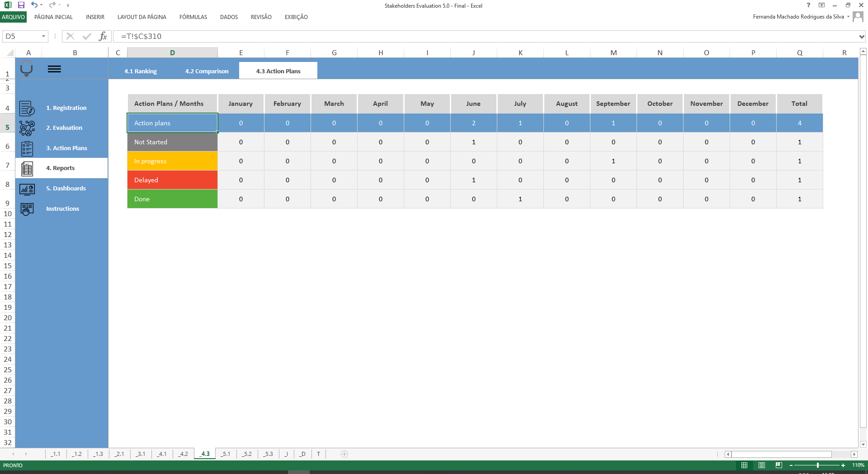868x474 pixels.
Task: Open the FÓRMULAS ribbon tab
Action: 193,17
